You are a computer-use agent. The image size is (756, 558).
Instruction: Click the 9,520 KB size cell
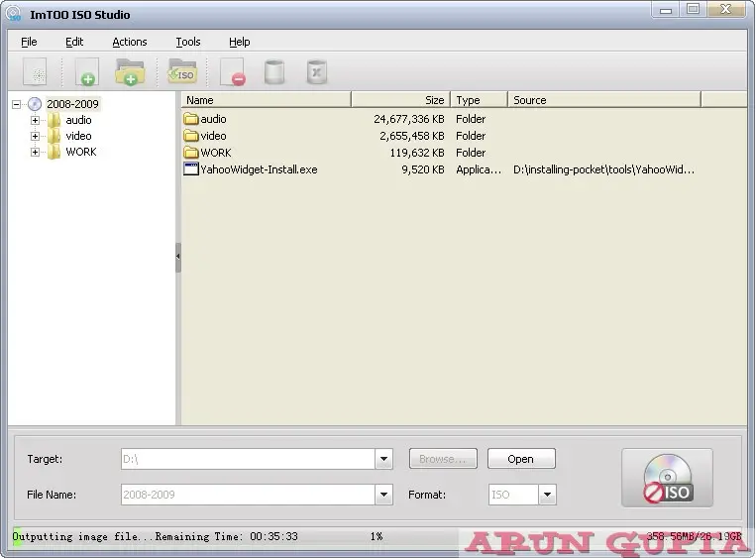[423, 169]
